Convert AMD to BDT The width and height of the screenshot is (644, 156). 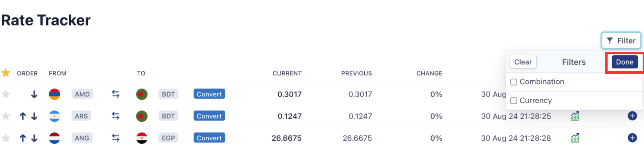coord(209,94)
